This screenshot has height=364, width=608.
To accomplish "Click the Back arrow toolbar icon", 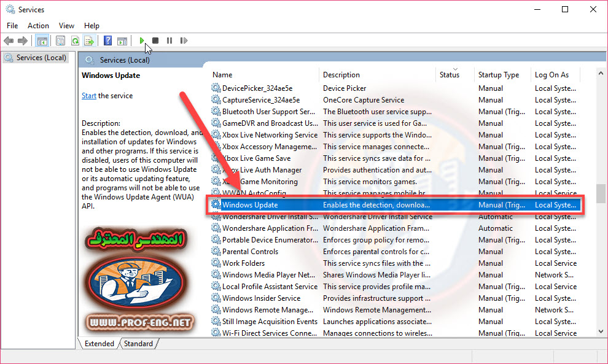I will (x=9, y=41).
